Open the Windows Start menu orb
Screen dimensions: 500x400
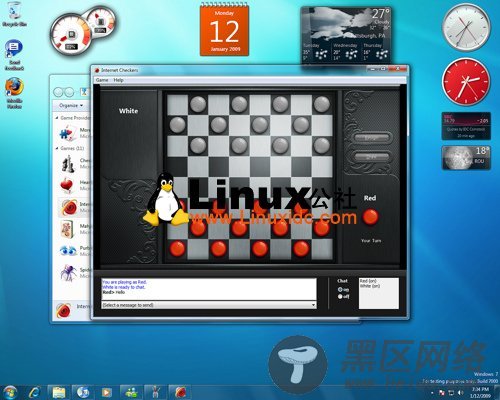click(x=10, y=392)
